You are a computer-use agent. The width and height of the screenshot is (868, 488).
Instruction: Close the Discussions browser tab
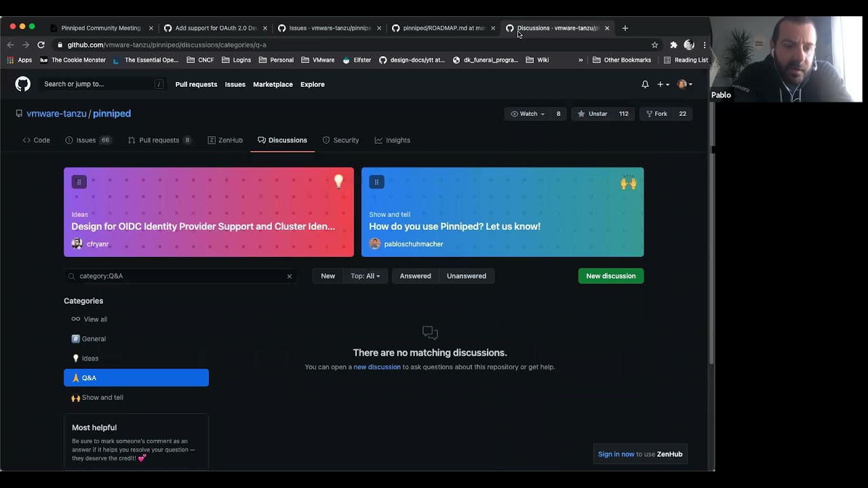click(607, 28)
